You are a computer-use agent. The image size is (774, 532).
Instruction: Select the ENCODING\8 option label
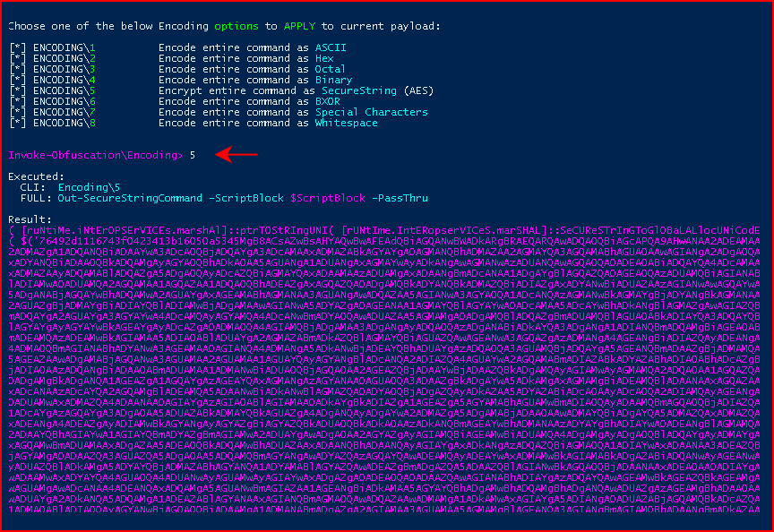(x=64, y=123)
